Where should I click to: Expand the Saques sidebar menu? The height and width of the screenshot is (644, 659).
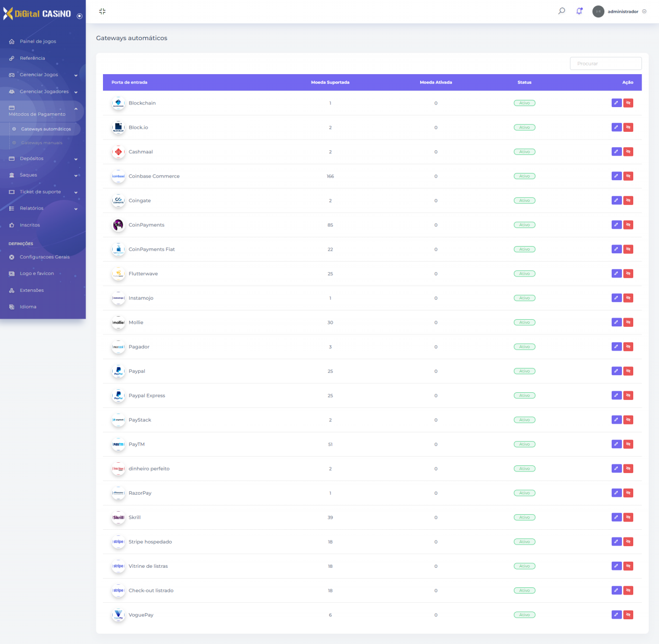click(x=43, y=175)
